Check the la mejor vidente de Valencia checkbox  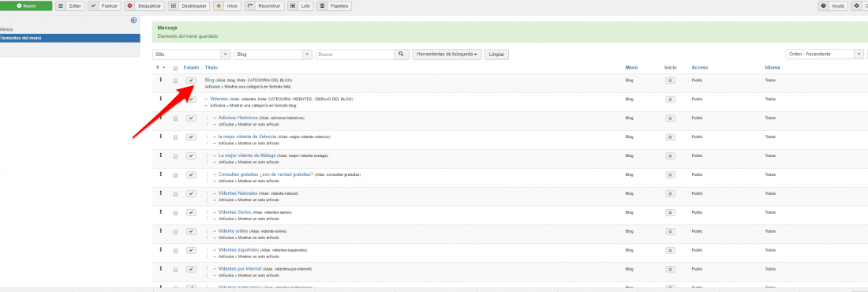[175, 137]
